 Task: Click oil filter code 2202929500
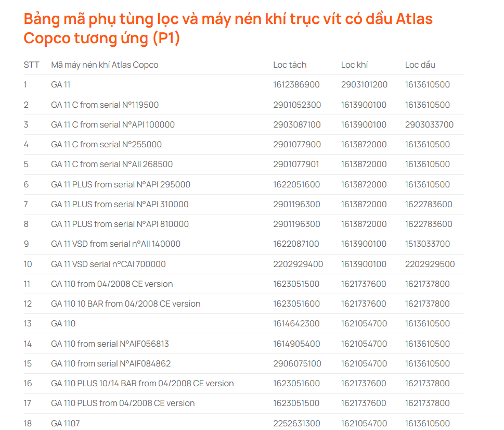(430, 264)
